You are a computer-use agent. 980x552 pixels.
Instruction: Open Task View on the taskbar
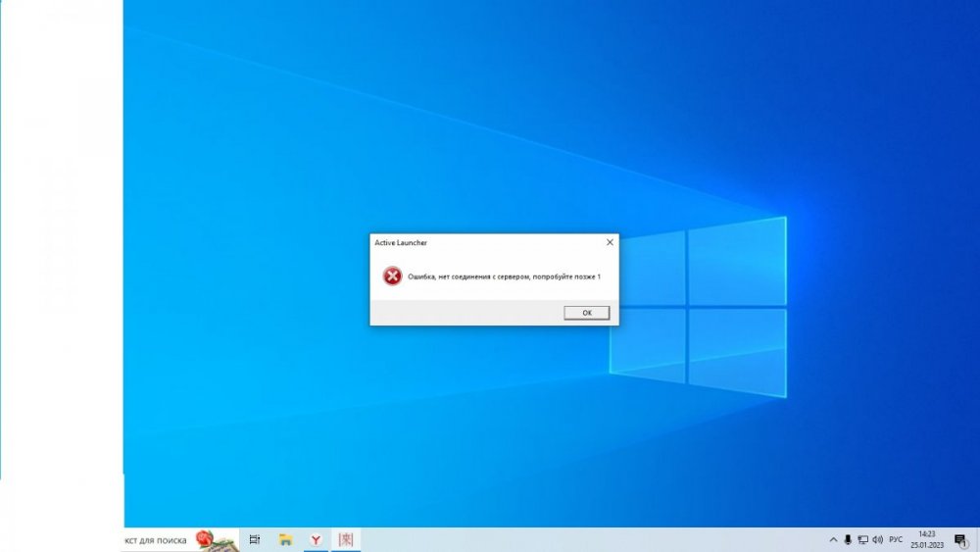pos(255,539)
